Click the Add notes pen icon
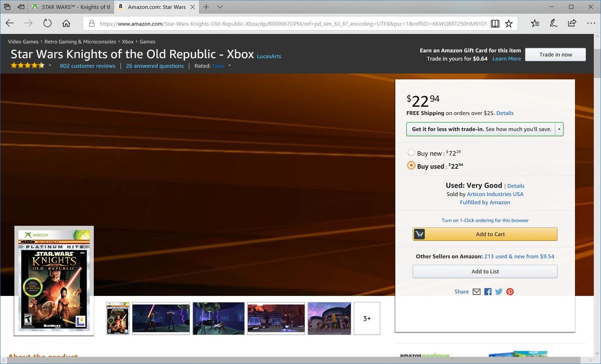This screenshot has height=364, width=601. 553,23
